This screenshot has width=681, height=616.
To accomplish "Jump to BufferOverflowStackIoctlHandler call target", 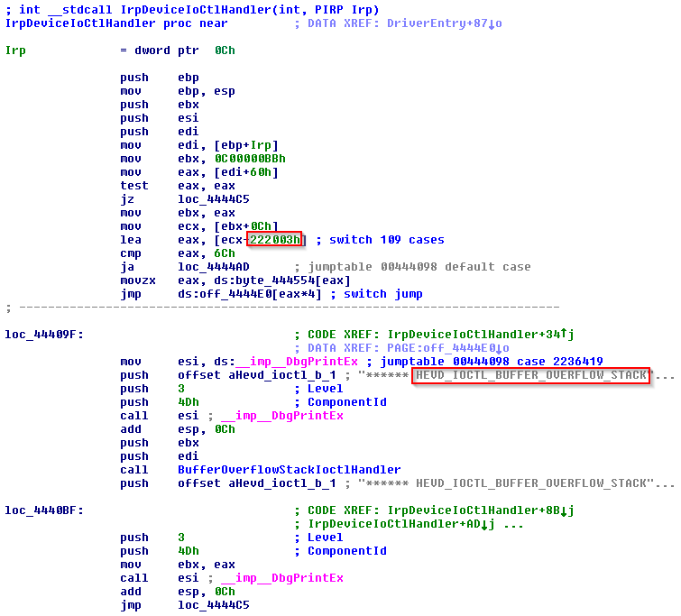I will (x=289, y=469).
